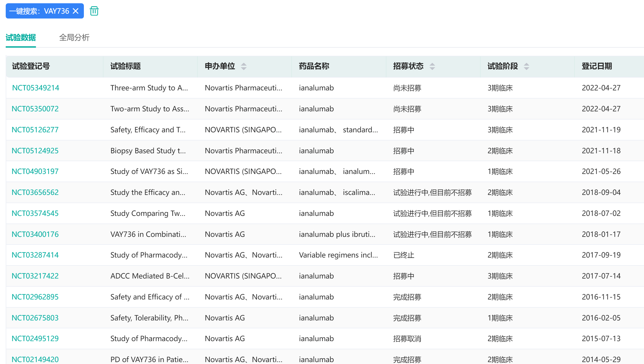Open trial NCT03217422 link
Screen dimensions: 644x364
pos(35,276)
